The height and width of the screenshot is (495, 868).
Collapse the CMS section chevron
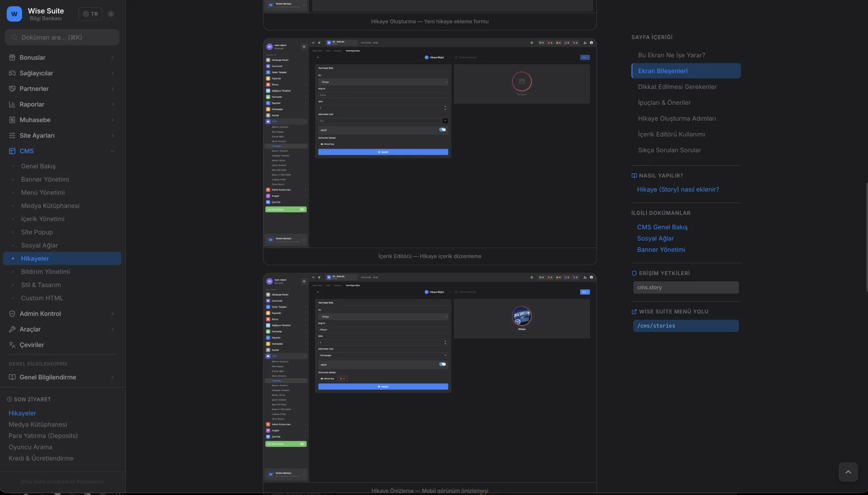[113, 151]
